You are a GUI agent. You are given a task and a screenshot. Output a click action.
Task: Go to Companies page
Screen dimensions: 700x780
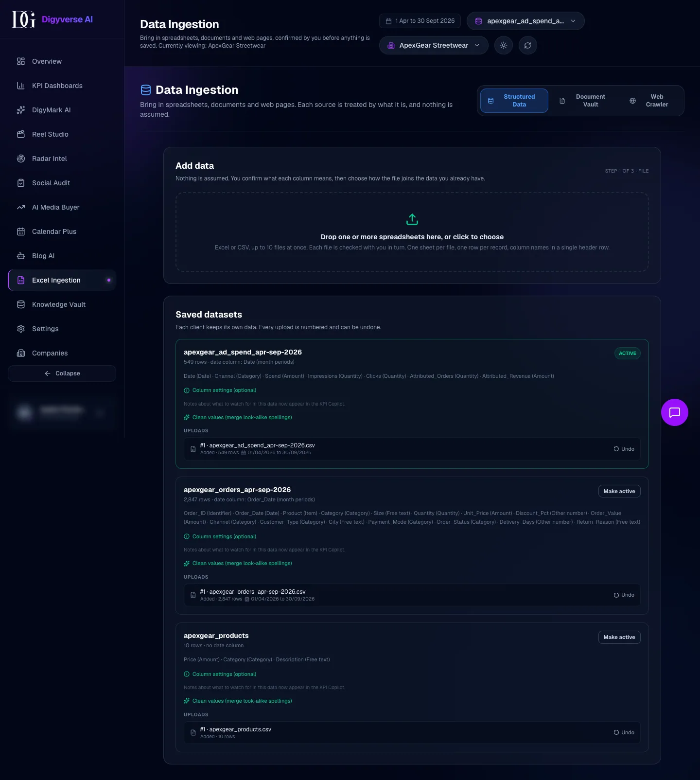[x=62, y=353]
